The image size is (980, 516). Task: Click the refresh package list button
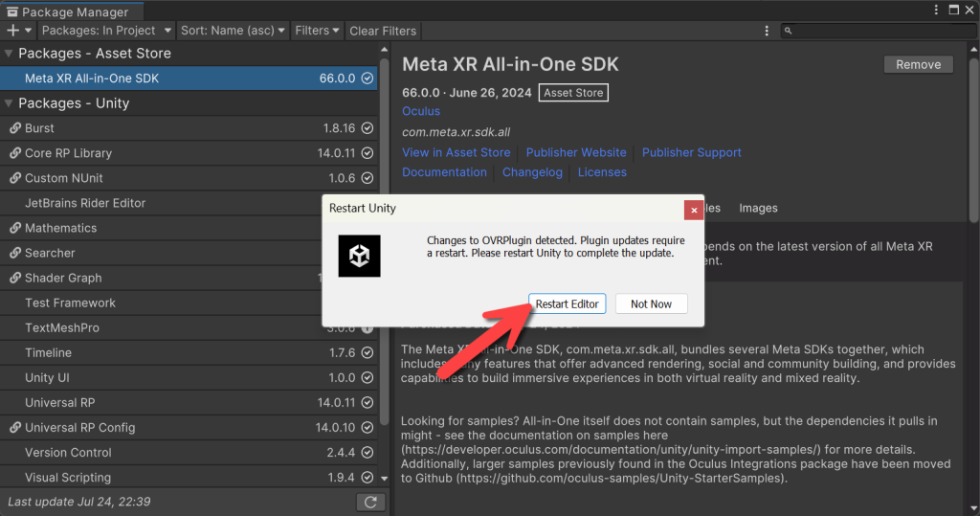tap(370, 503)
